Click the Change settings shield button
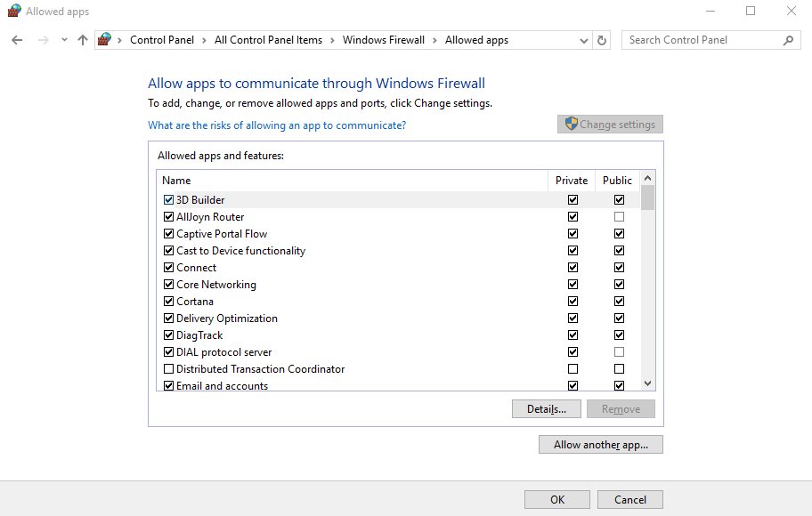The width and height of the screenshot is (812, 516). coord(610,125)
